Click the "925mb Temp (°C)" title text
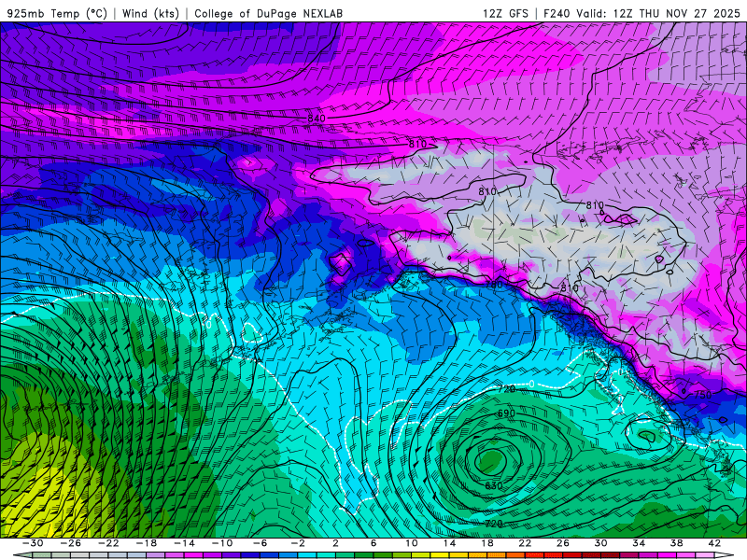Screen dimensions: 747x560 tap(57, 13)
